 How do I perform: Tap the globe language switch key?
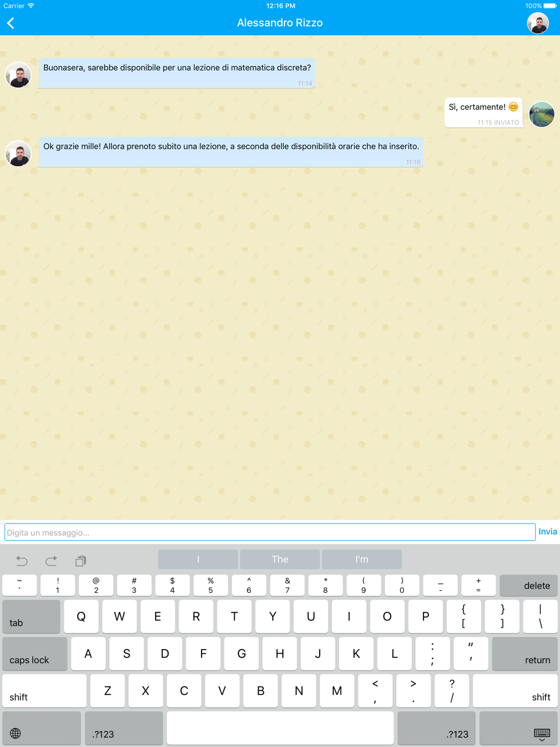(x=41, y=728)
